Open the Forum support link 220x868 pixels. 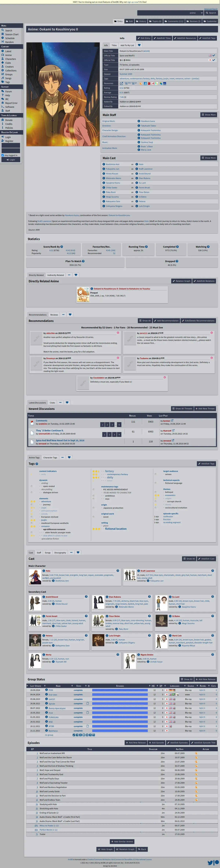pyautogui.click(x=8, y=91)
